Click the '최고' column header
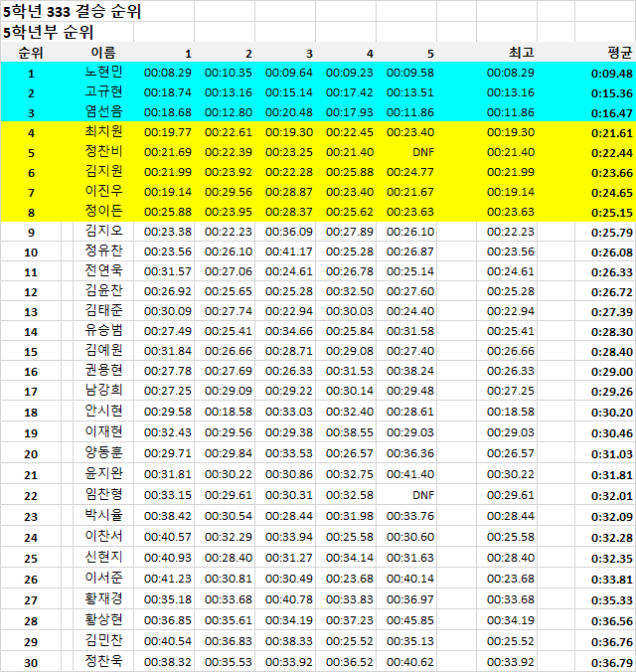 (x=521, y=53)
